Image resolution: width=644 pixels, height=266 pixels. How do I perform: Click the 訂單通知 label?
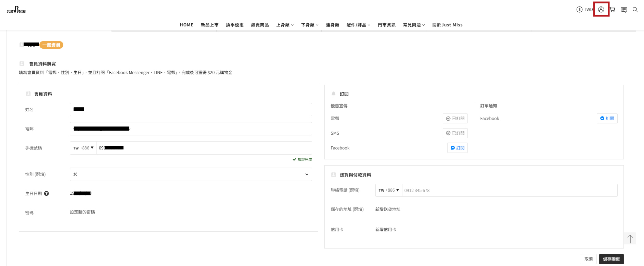click(489, 106)
